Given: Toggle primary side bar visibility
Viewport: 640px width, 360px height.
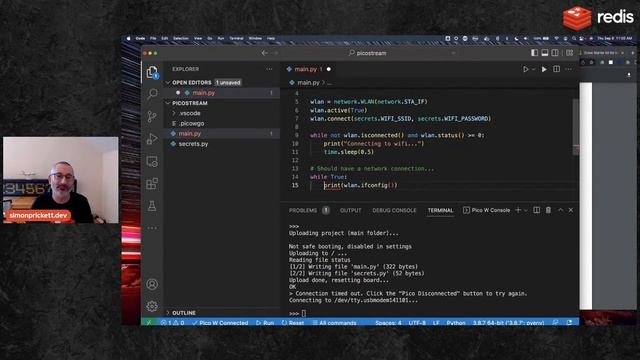Looking at the screenshot, I should point(534,53).
